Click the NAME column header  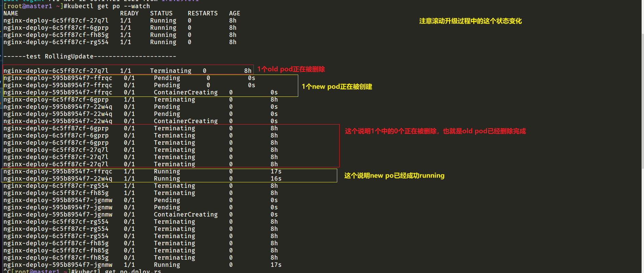coord(11,13)
